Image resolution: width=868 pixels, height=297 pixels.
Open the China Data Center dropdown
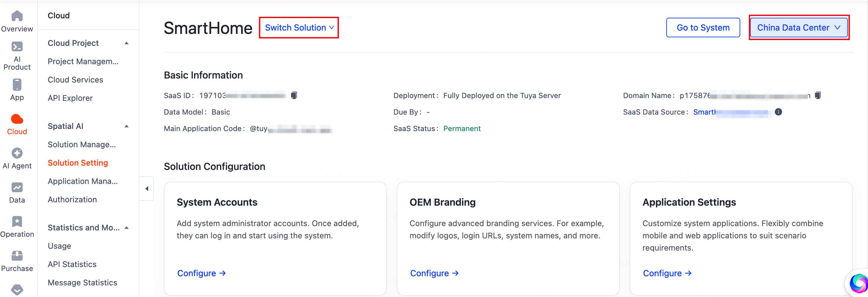[799, 28]
